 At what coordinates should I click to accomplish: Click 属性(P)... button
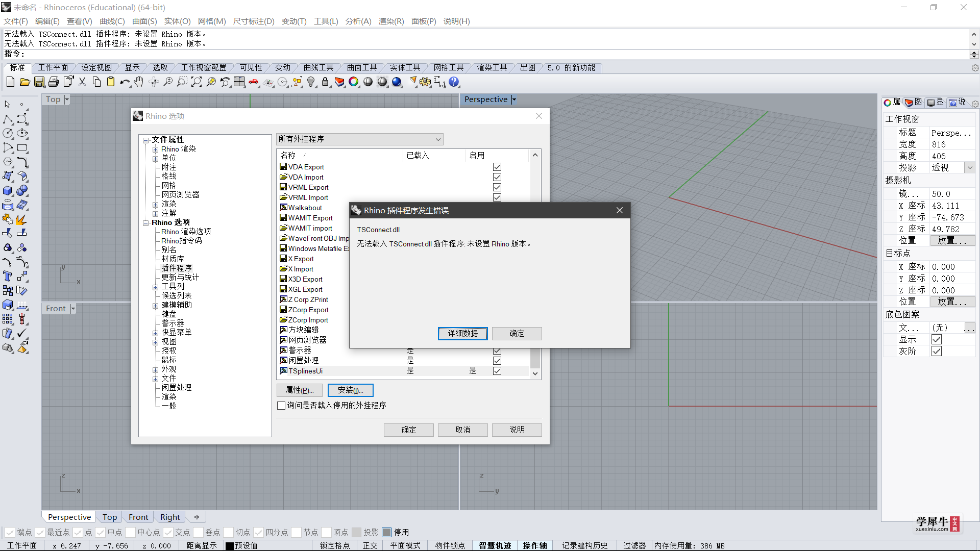(x=300, y=390)
